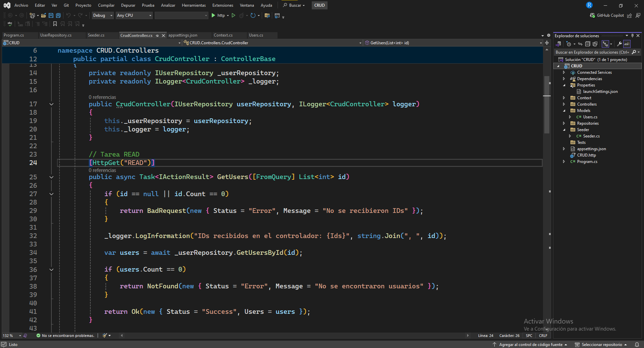Click the 0 referencias link above GetUsers
Image resolution: width=644 pixels, height=348 pixels.
102,170
